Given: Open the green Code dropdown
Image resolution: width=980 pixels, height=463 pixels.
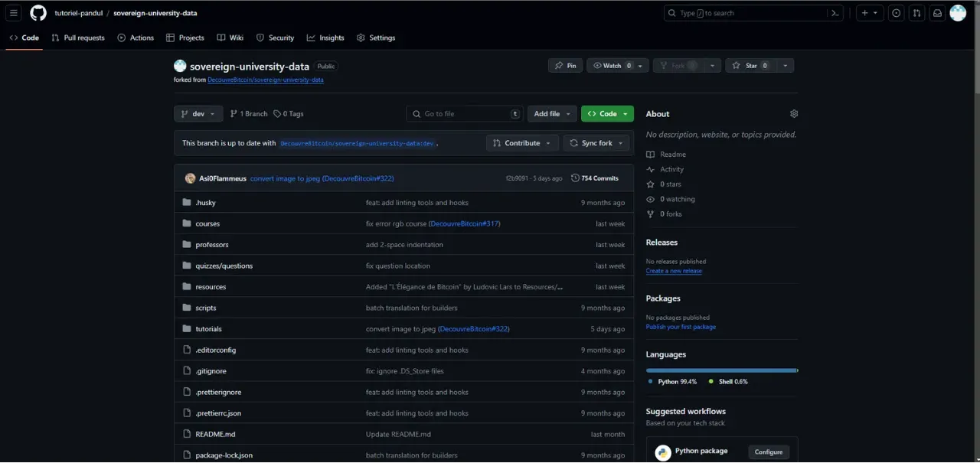Looking at the screenshot, I should click(607, 113).
